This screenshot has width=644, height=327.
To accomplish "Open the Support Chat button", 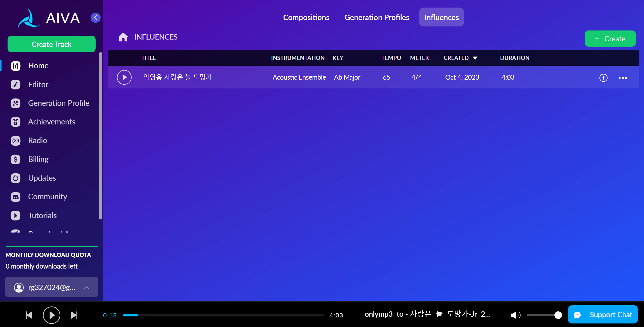I will [603, 314].
